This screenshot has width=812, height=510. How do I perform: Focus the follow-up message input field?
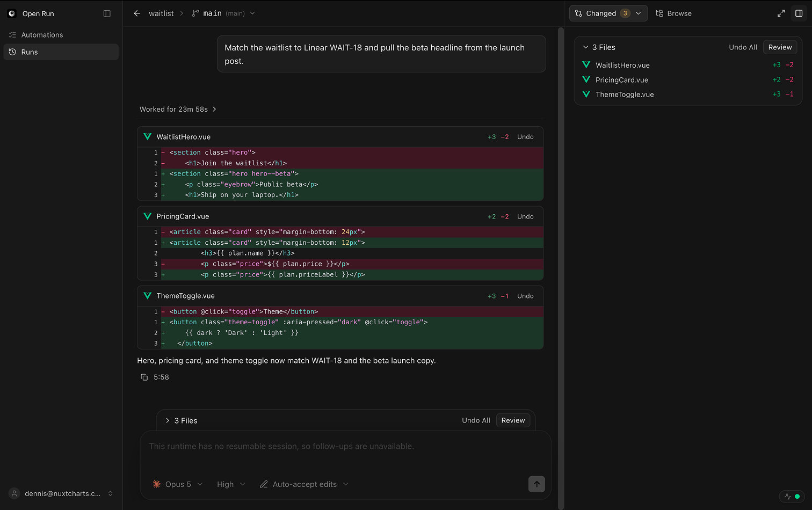point(345,452)
